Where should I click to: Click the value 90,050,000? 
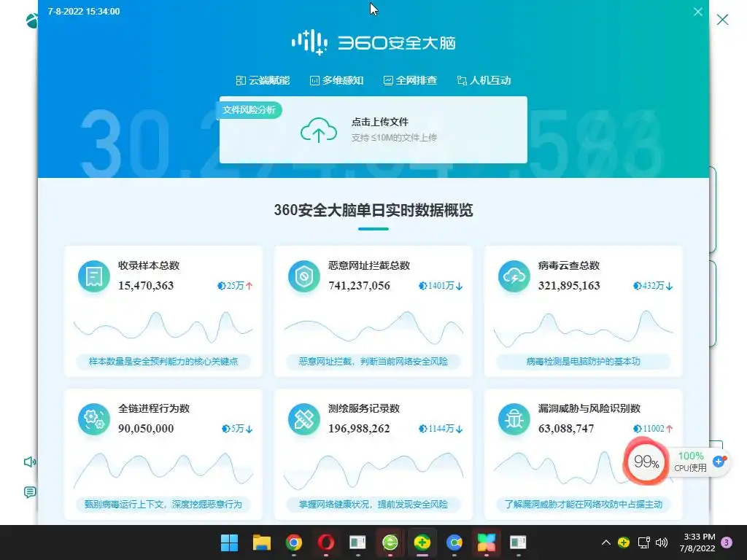(146, 429)
